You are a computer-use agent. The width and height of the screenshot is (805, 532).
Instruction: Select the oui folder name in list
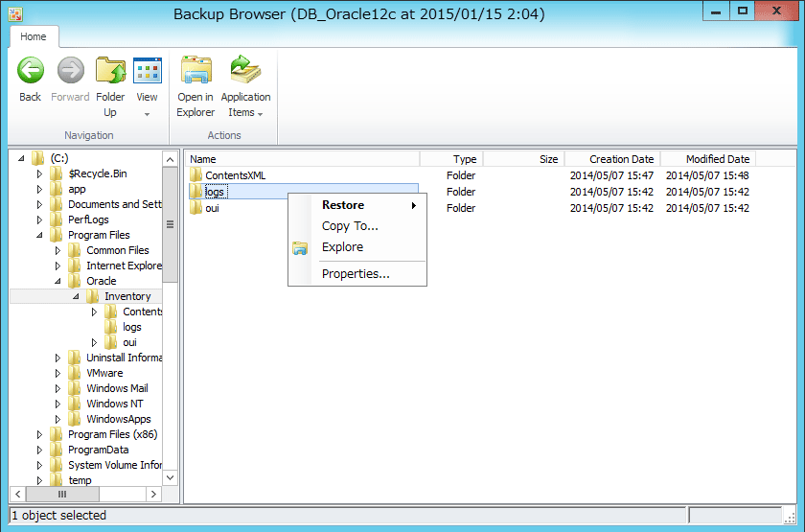click(212, 208)
